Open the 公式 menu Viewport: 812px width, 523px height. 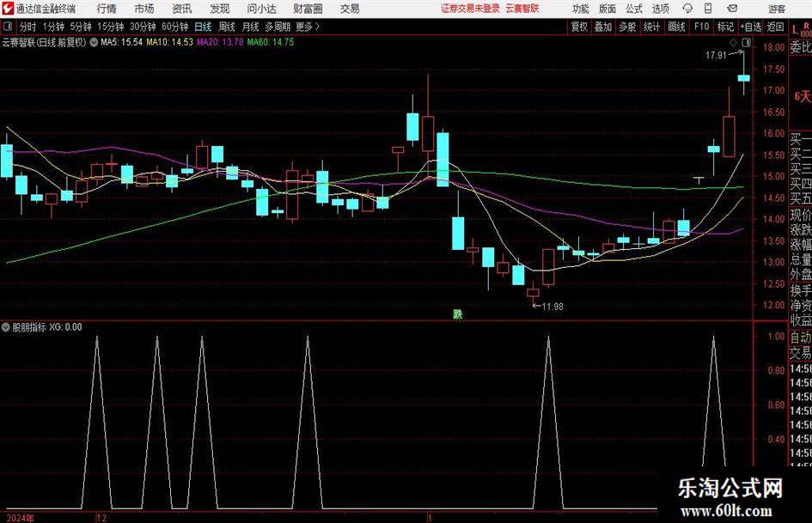click(634, 9)
